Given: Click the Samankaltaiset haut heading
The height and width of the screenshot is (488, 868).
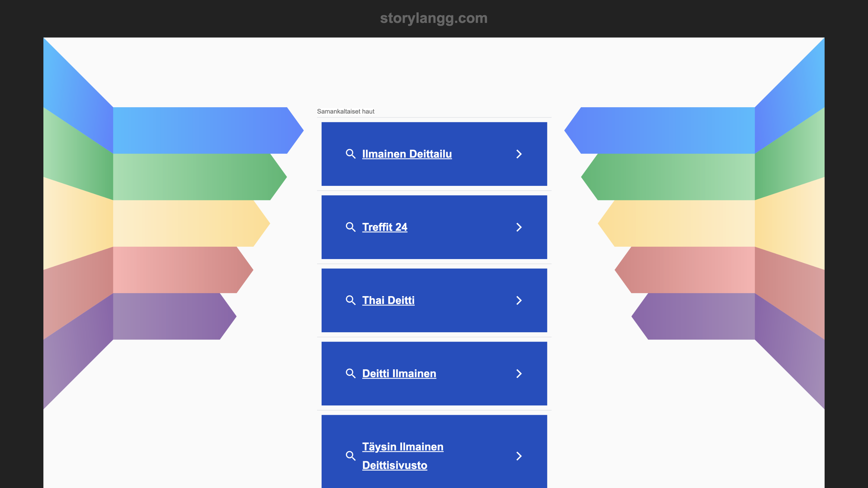Looking at the screenshot, I should pos(346,111).
